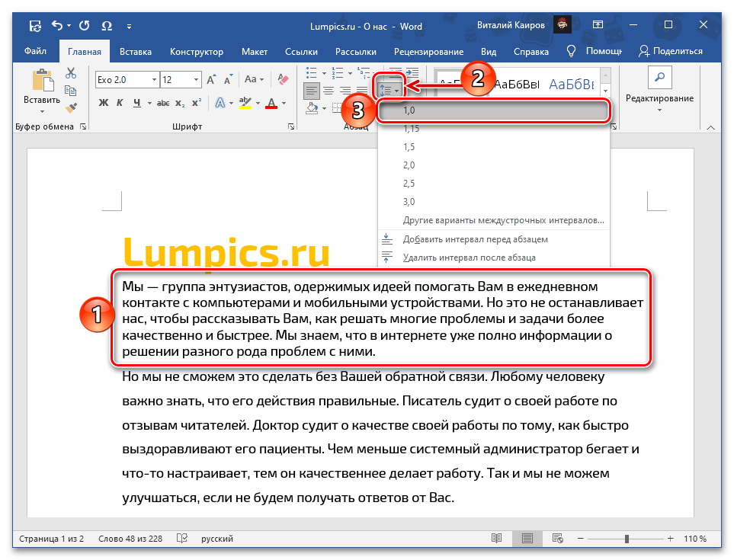Open the Шрифт dialog launcher
This screenshot has height=560, width=734.
(x=291, y=126)
